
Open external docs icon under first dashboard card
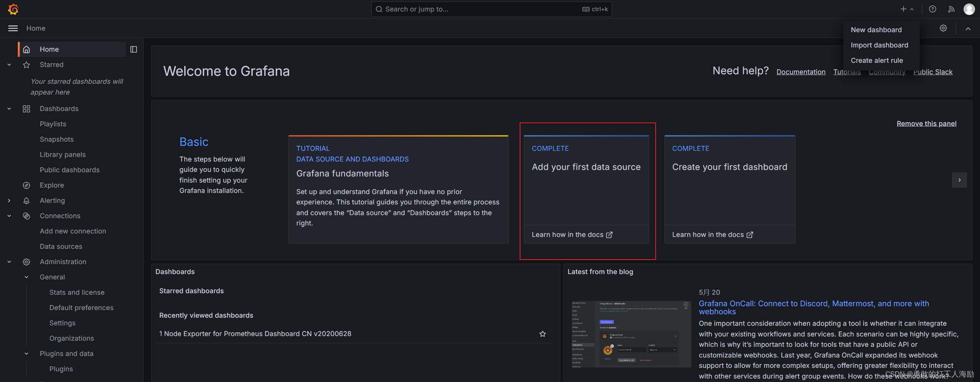pos(750,235)
